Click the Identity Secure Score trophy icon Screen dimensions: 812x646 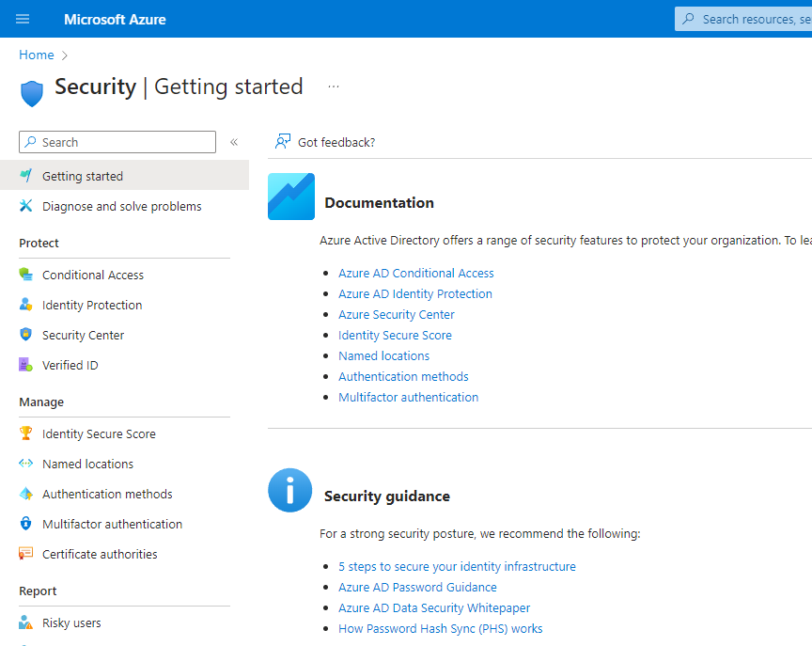pos(26,433)
